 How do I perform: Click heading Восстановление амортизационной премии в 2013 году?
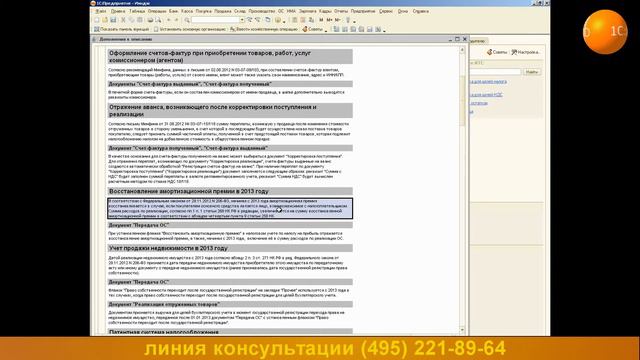point(189,191)
